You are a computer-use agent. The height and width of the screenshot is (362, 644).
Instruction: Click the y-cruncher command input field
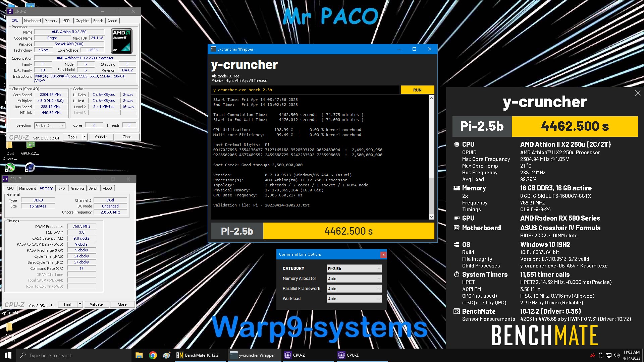[305, 90]
